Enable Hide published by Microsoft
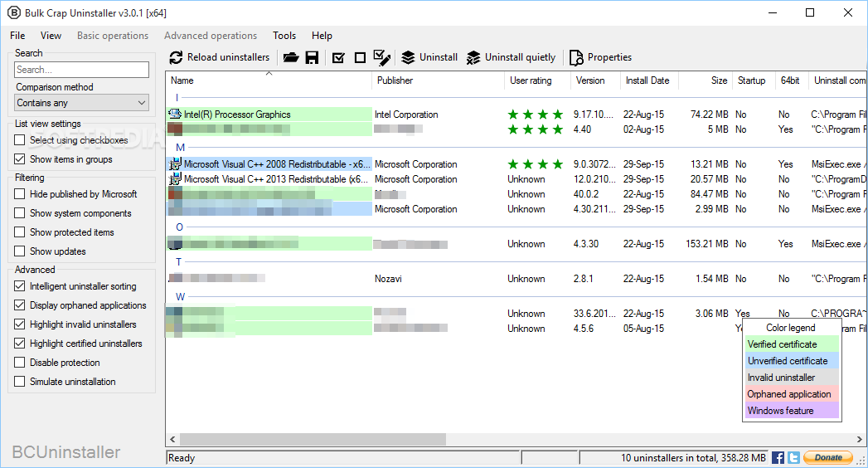This screenshot has height=468, width=868. pos(19,194)
